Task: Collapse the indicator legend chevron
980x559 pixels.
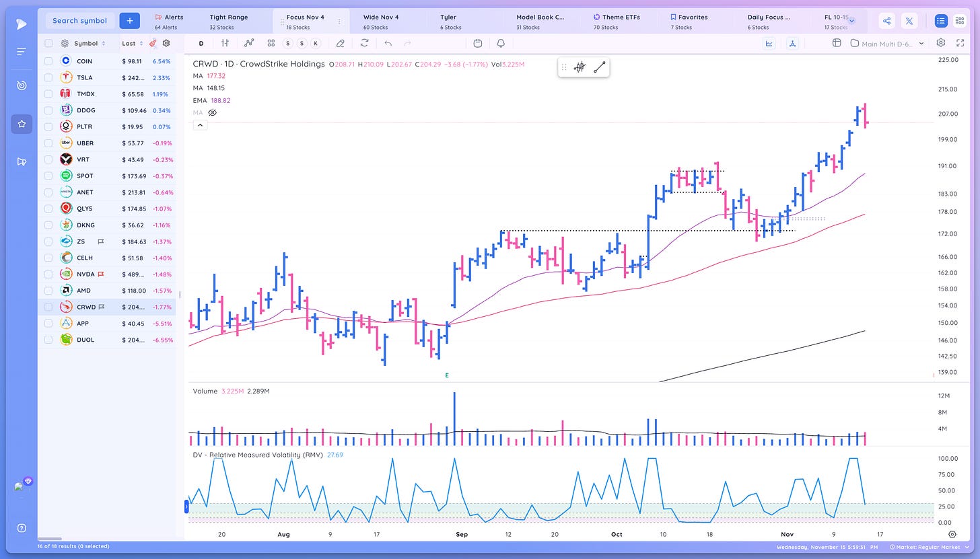Action: click(x=199, y=125)
